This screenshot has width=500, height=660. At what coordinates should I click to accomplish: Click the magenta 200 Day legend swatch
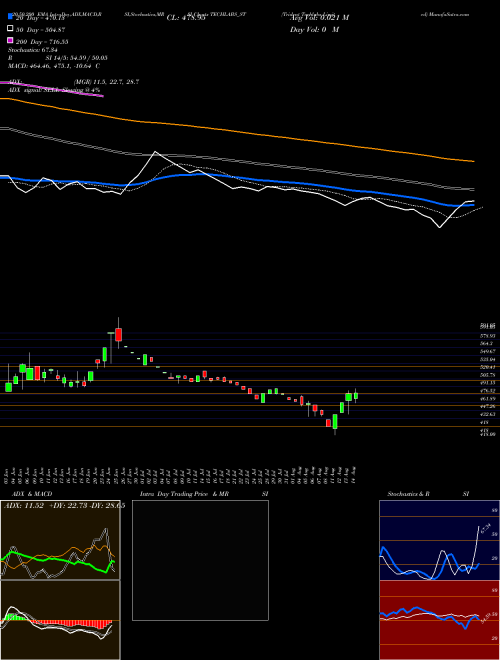10,40
